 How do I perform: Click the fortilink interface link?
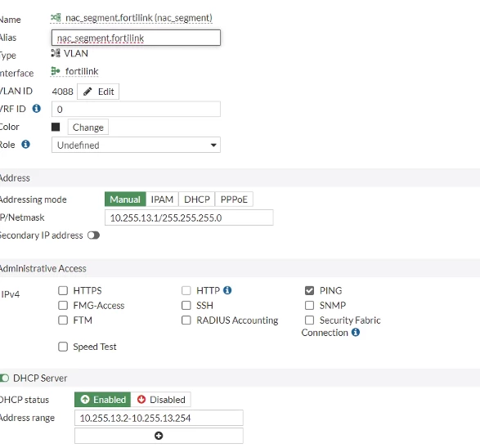click(82, 71)
